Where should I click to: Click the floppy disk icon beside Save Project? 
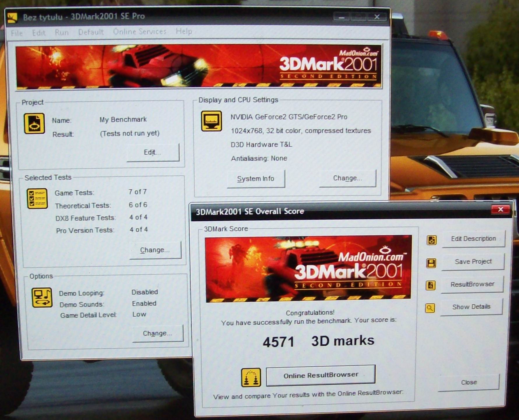(431, 263)
